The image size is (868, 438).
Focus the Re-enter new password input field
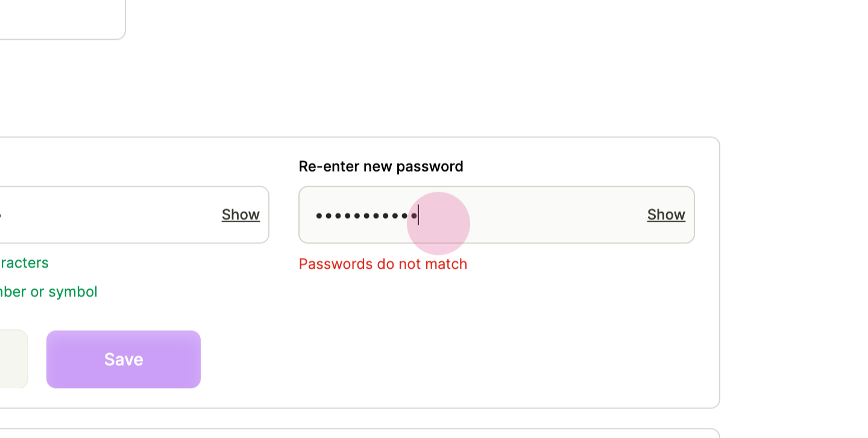[x=497, y=214]
